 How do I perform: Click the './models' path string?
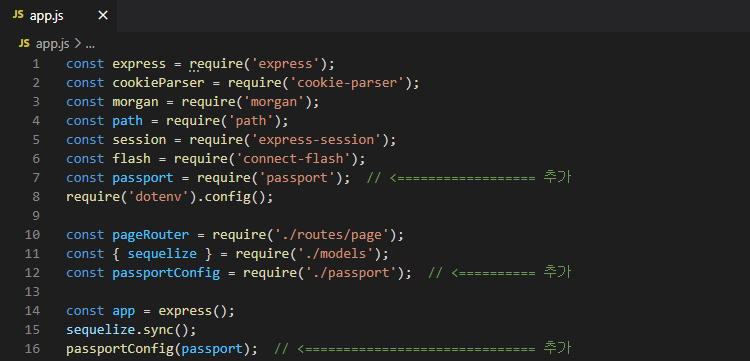point(335,254)
